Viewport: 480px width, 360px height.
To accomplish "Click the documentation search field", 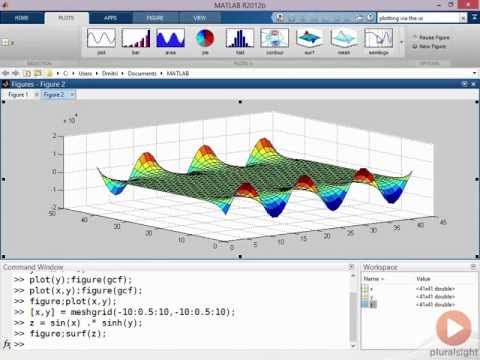I will (x=419, y=18).
